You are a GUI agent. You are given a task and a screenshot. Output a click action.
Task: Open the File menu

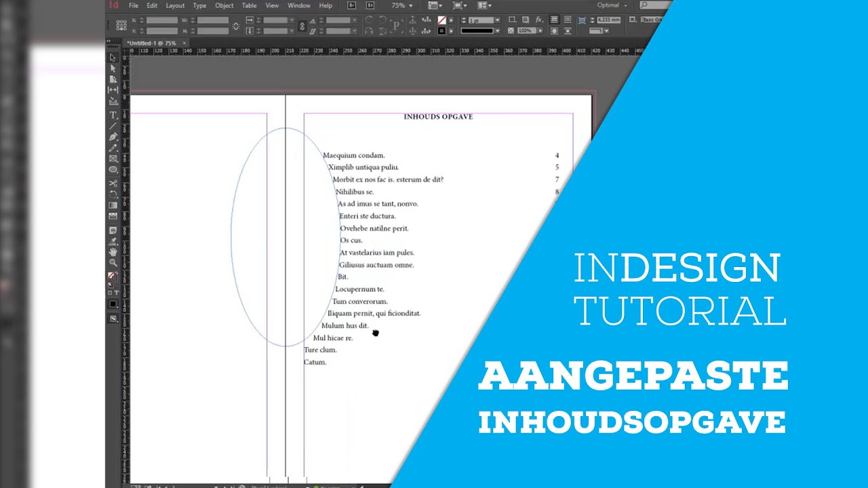pos(134,5)
